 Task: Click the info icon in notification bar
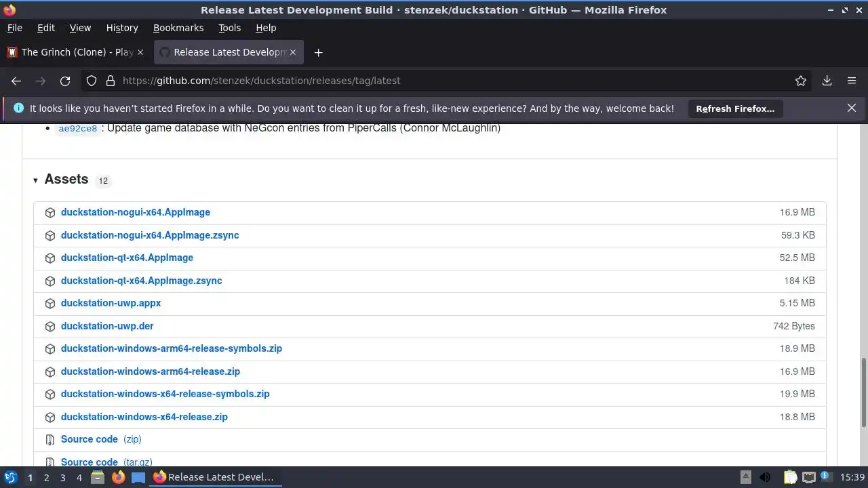tap(18, 108)
